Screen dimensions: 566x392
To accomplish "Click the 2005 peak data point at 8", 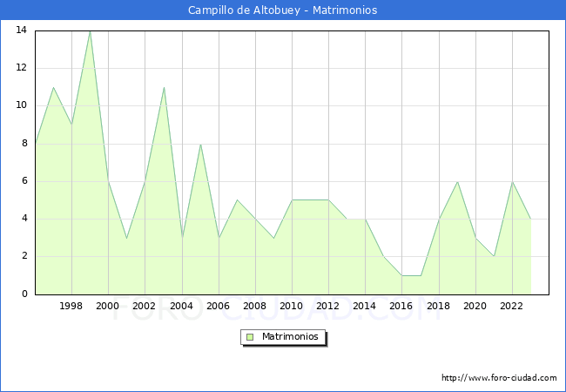I will pos(200,145).
